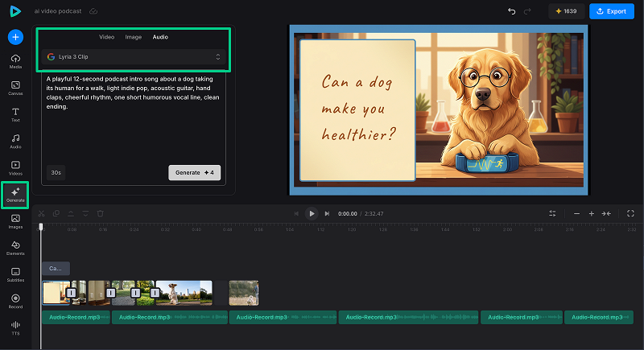Open the TTS sidebar panel
644x350 pixels.
pos(15,327)
